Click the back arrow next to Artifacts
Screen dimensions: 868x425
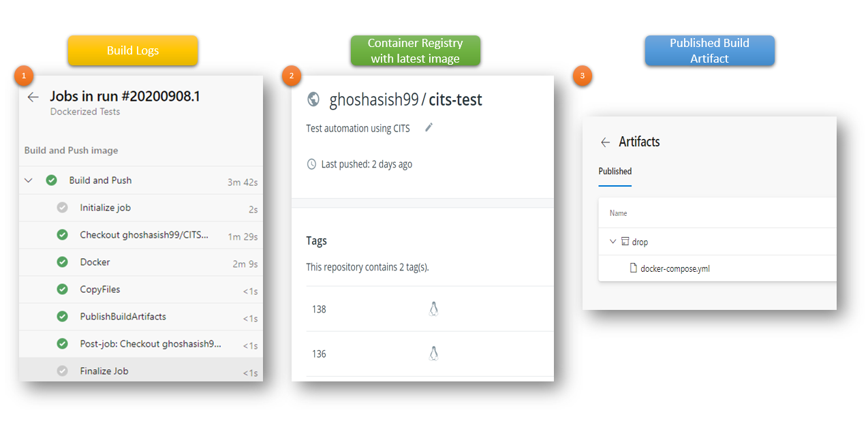point(605,142)
